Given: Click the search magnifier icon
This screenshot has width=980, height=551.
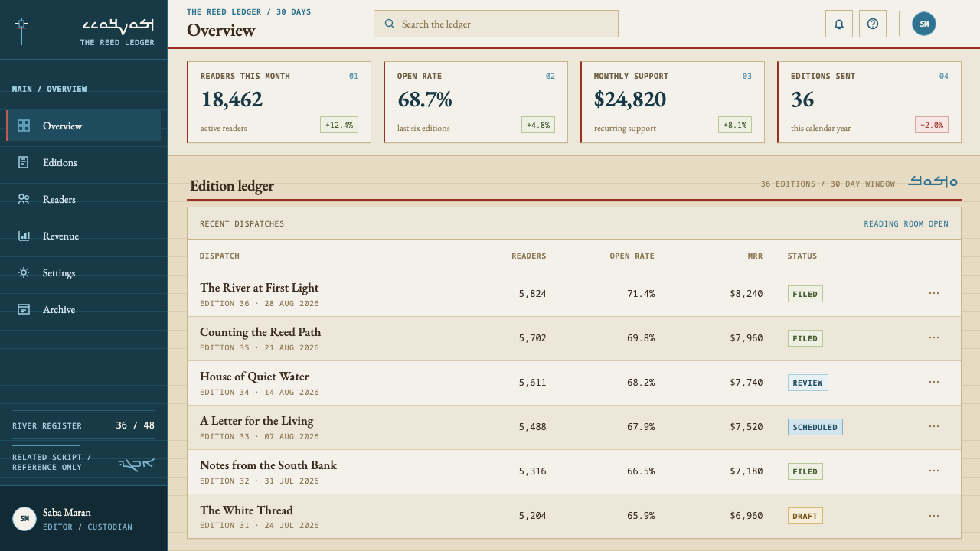Looking at the screenshot, I should click(390, 24).
